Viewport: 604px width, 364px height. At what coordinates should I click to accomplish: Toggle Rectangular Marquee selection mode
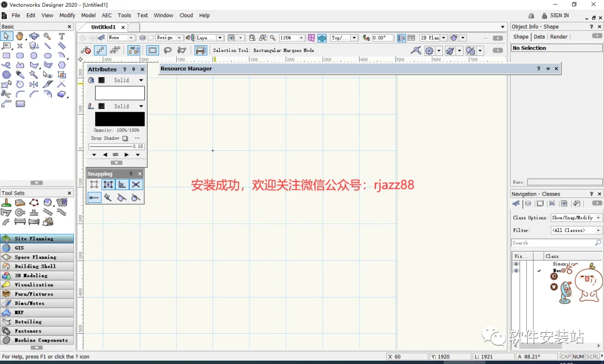pyautogui.click(x=153, y=50)
